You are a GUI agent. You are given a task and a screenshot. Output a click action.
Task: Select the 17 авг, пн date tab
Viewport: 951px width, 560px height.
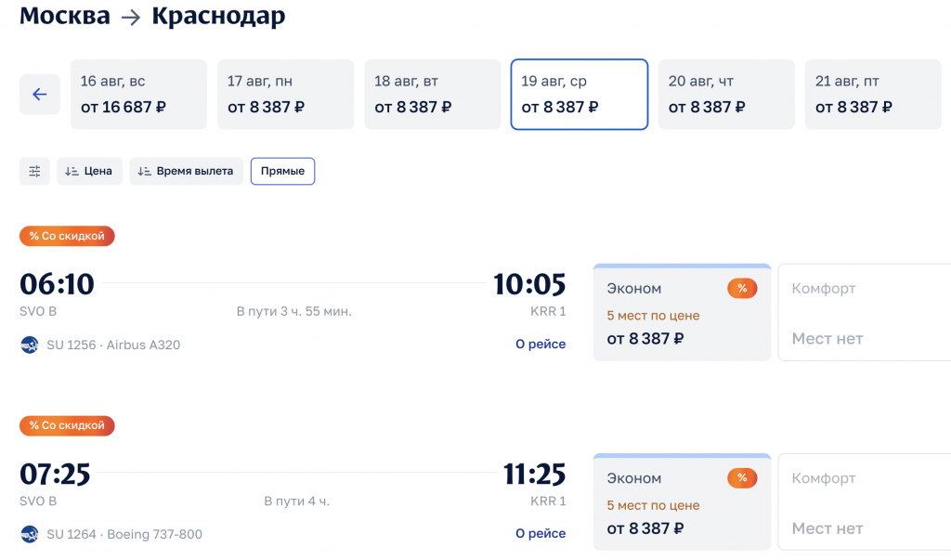point(285,95)
